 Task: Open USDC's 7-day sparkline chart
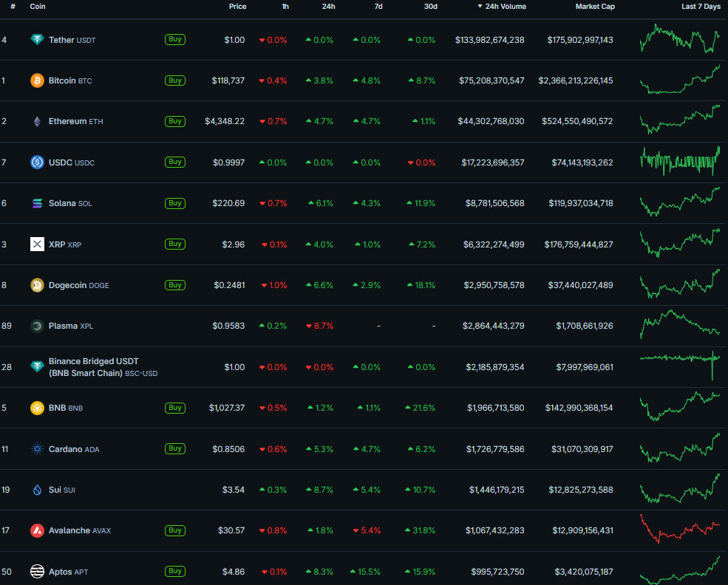click(x=680, y=161)
